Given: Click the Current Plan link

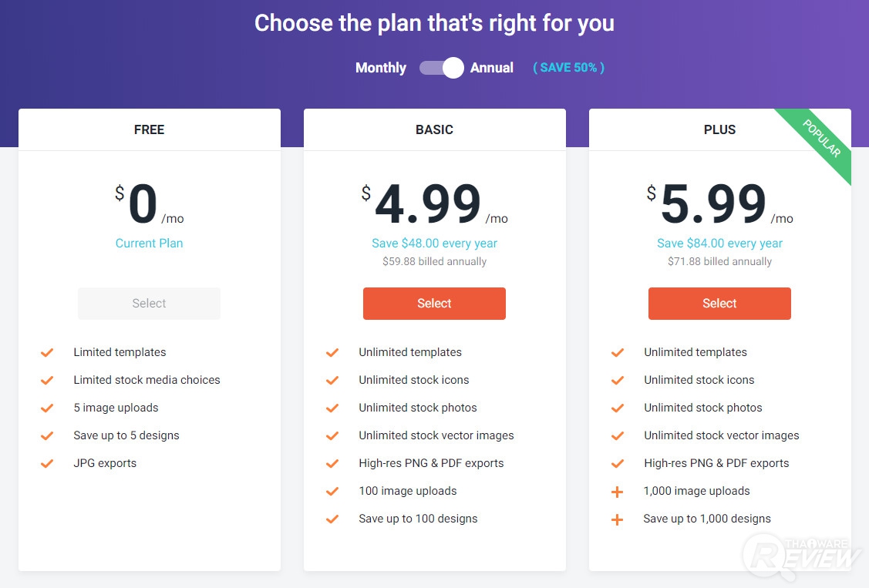Looking at the screenshot, I should (149, 244).
